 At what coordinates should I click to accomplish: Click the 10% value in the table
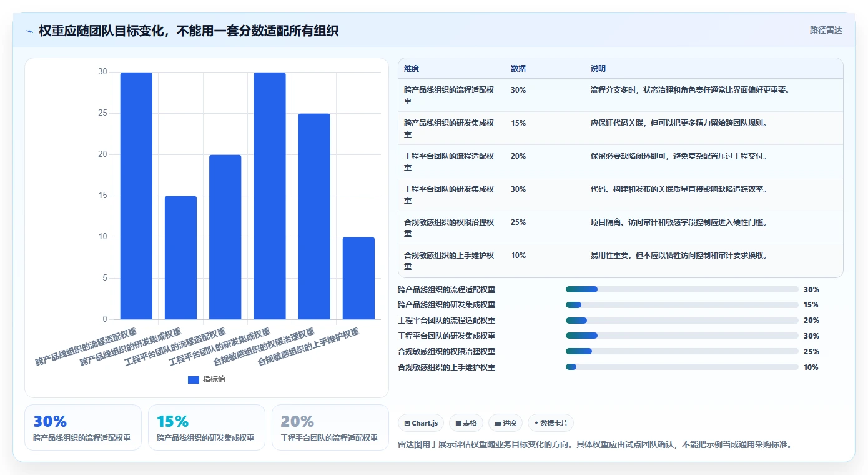(518, 256)
